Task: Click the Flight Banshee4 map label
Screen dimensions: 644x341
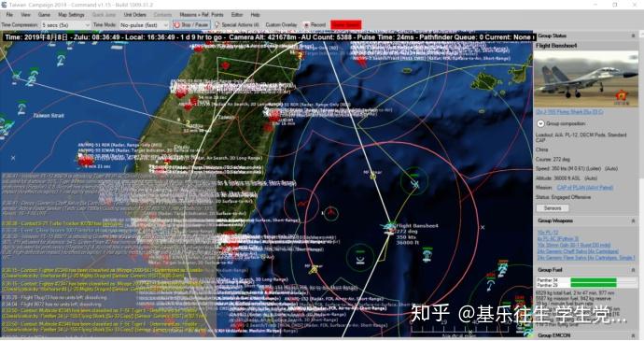Action: click(417, 226)
